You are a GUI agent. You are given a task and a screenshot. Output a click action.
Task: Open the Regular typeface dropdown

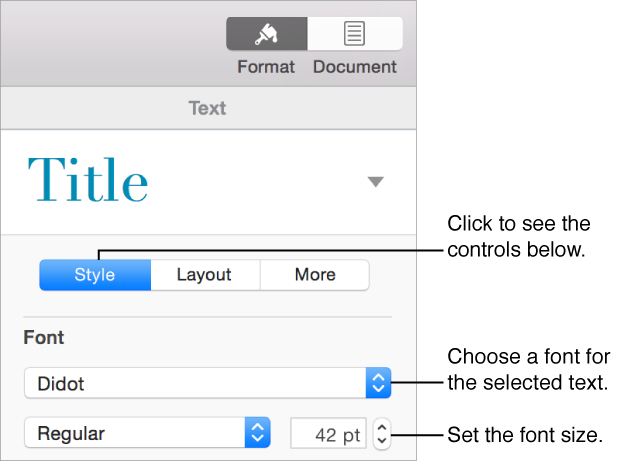147,433
